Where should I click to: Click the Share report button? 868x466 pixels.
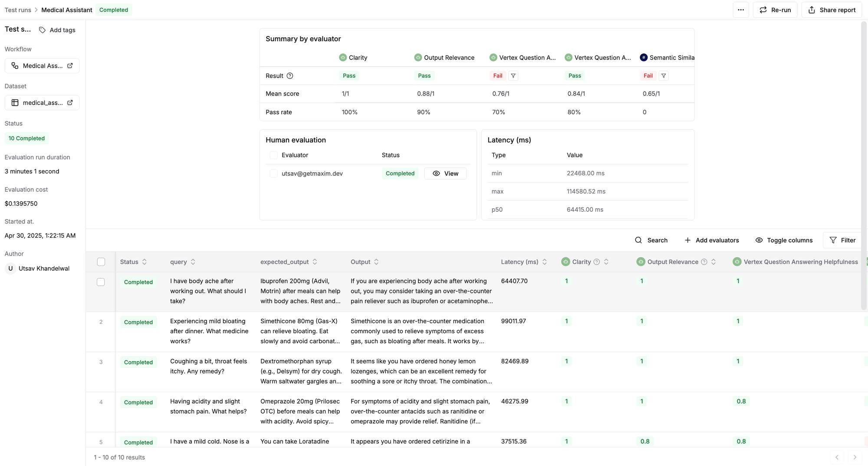pyautogui.click(x=832, y=10)
